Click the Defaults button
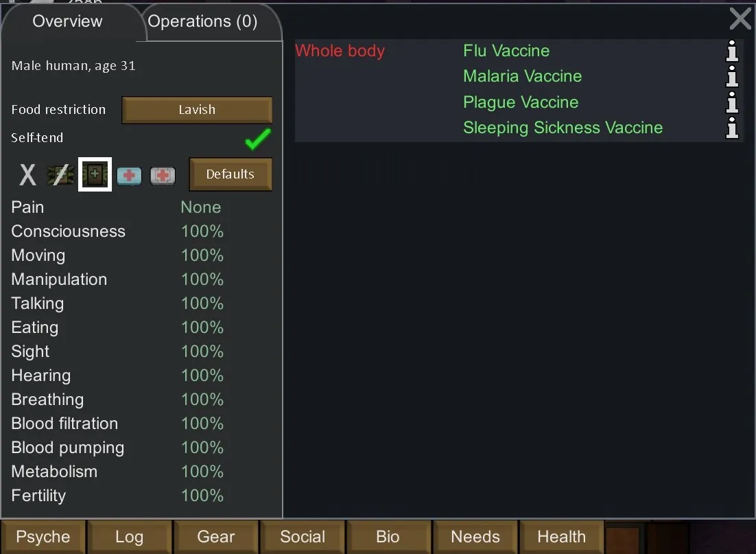Viewport: 756px width, 554px height. (230, 174)
